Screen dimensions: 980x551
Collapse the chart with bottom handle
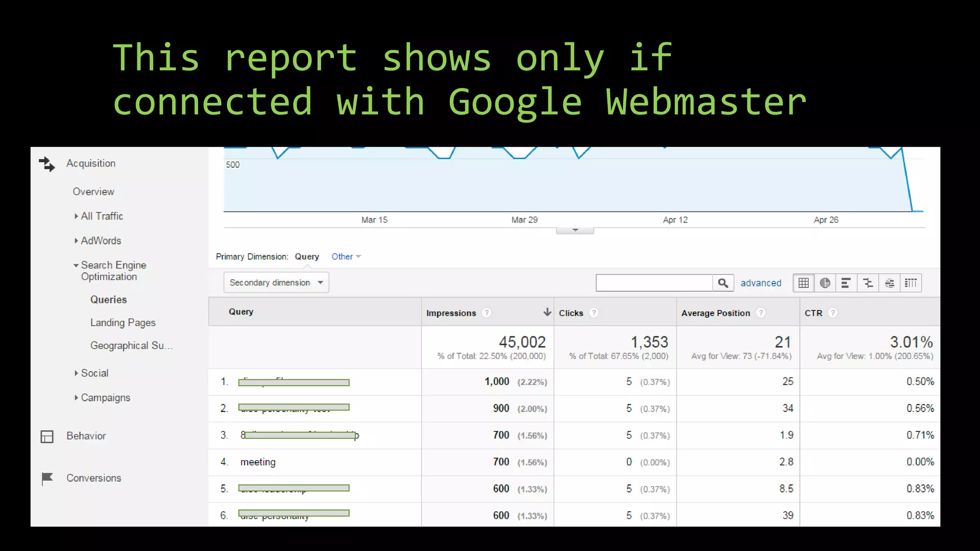pos(575,231)
